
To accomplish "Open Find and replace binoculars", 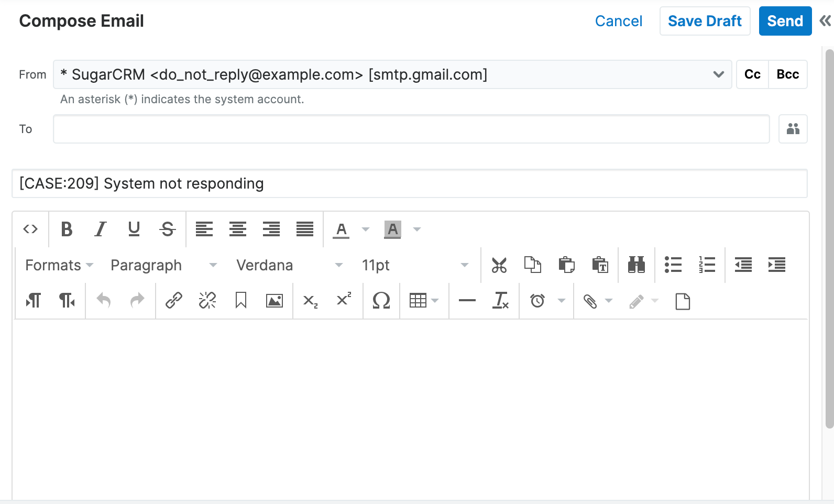I will [637, 265].
